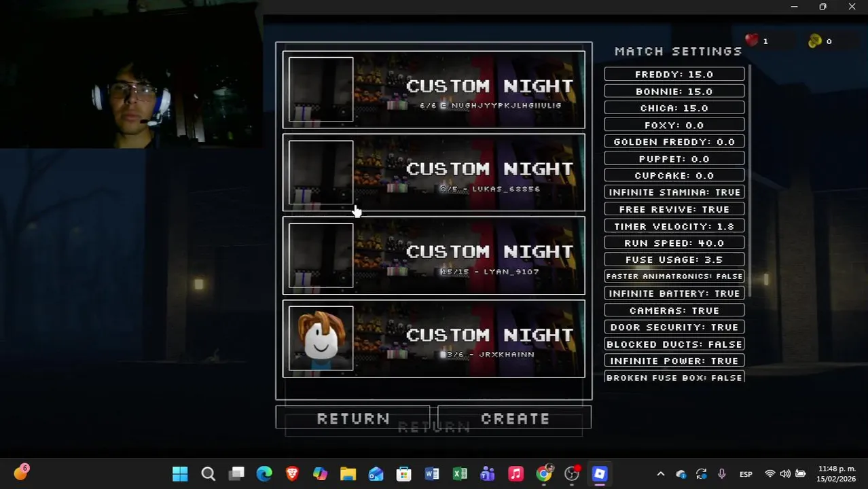
Task: Select the Fuse Usage: 3.5 setting
Action: tap(674, 259)
